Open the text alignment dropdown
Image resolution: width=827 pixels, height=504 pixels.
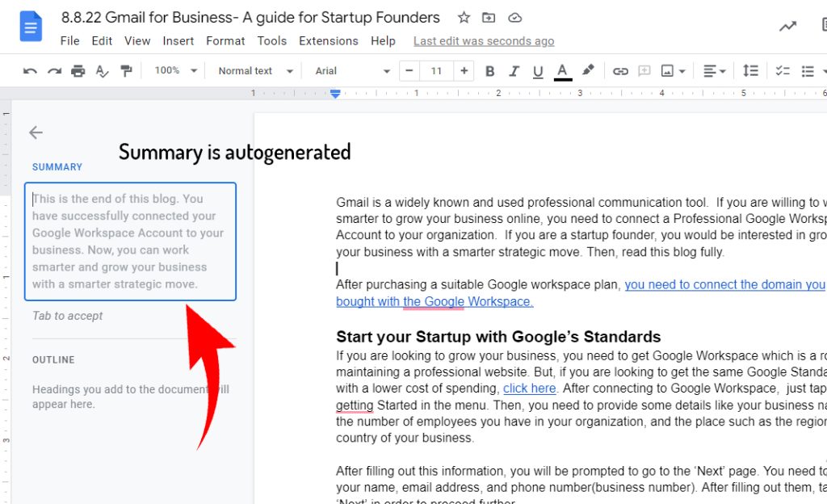click(715, 70)
